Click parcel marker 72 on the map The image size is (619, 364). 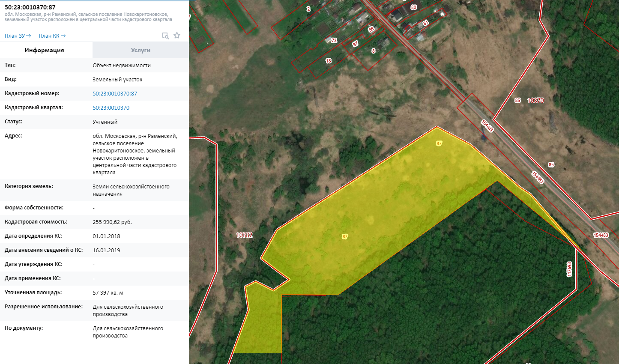334,41
